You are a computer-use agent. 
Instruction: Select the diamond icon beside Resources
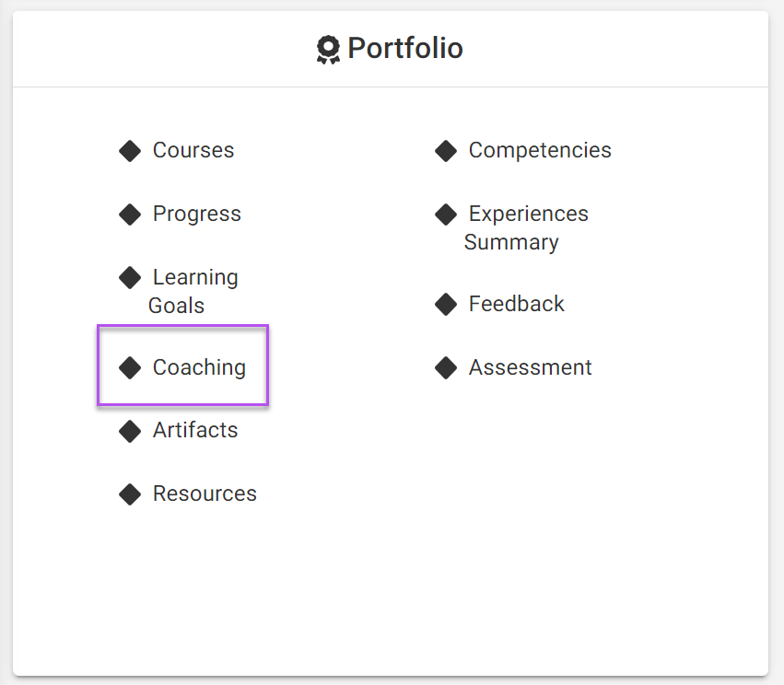tap(130, 494)
